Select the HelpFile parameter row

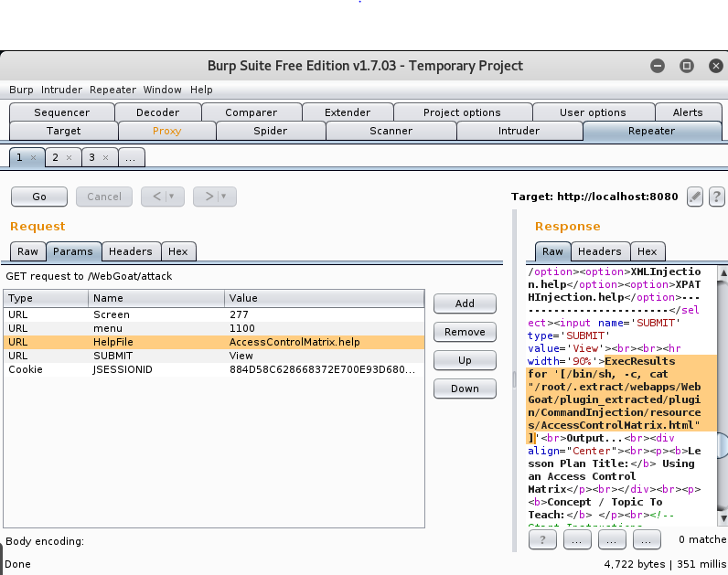point(214,342)
